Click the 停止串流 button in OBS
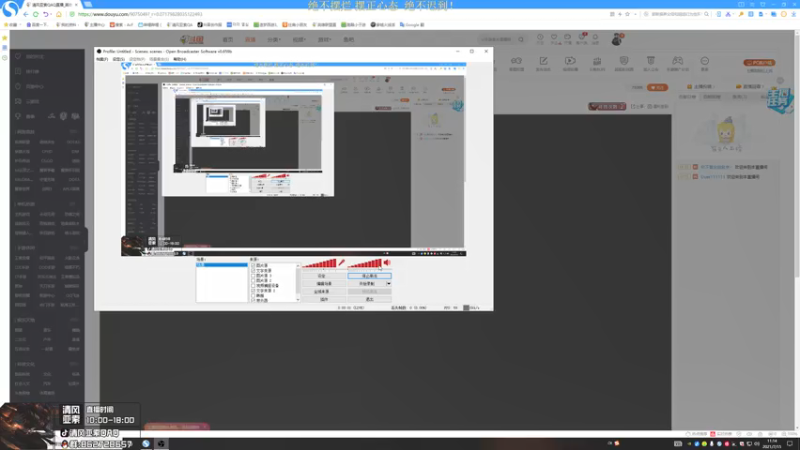Screen dimensions: 800x450 369,276
